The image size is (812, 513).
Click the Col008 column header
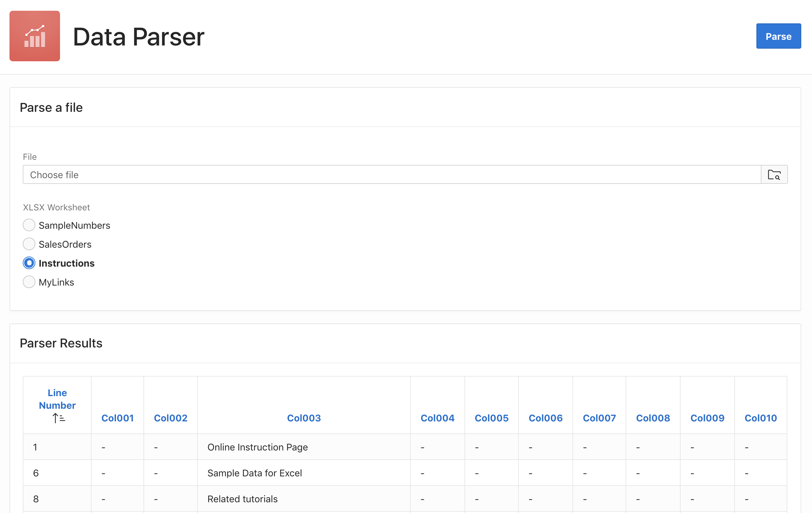[x=653, y=418]
